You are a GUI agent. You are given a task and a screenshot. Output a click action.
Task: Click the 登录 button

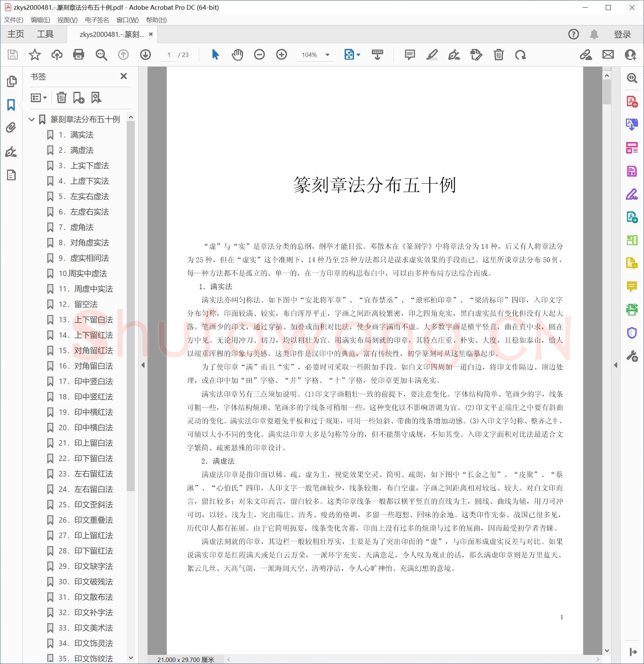point(623,34)
